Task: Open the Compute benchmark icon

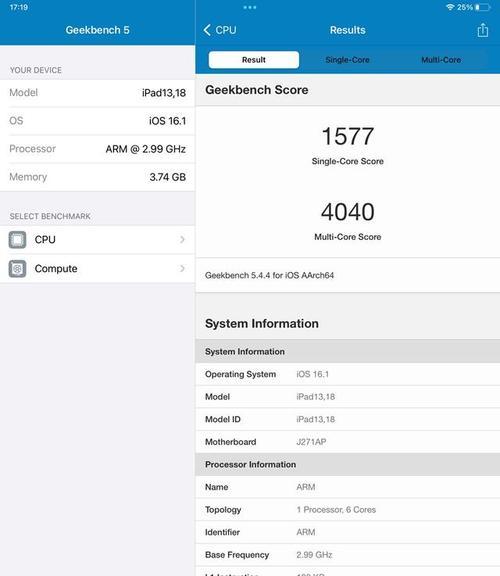Action: pyautogui.click(x=17, y=269)
